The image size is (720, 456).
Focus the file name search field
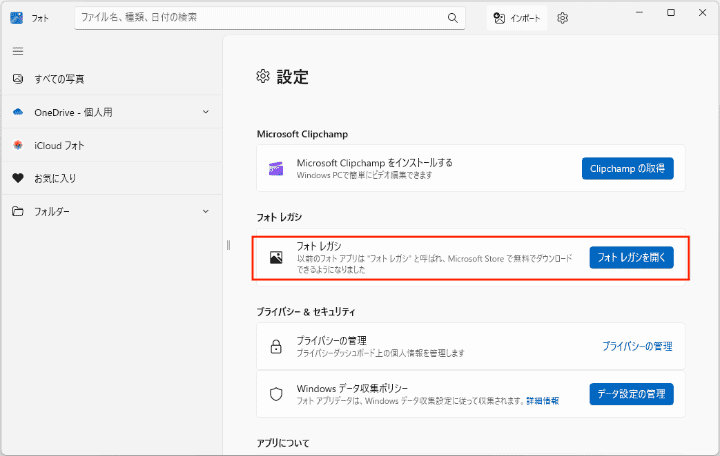pyautogui.click(x=270, y=18)
